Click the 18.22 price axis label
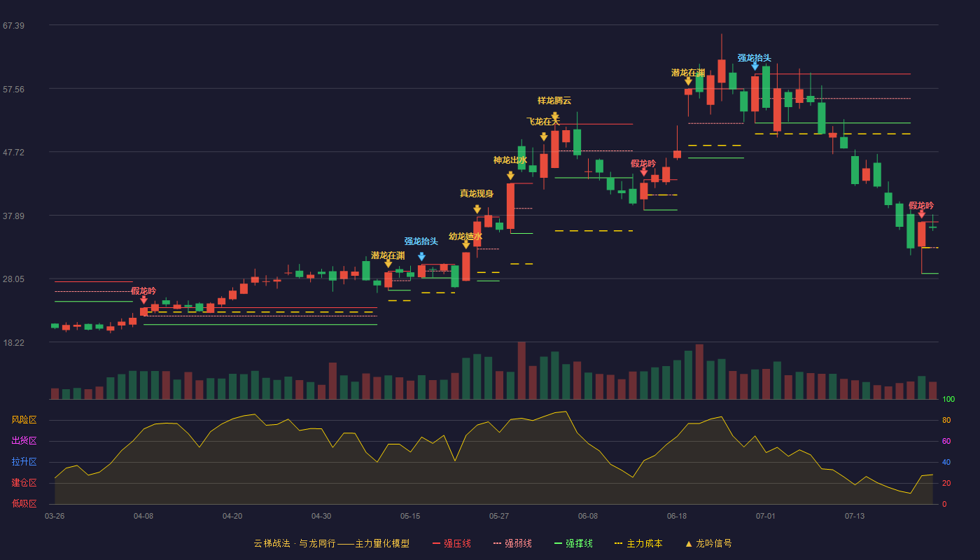980x560 pixels. click(x=13, y=343)
